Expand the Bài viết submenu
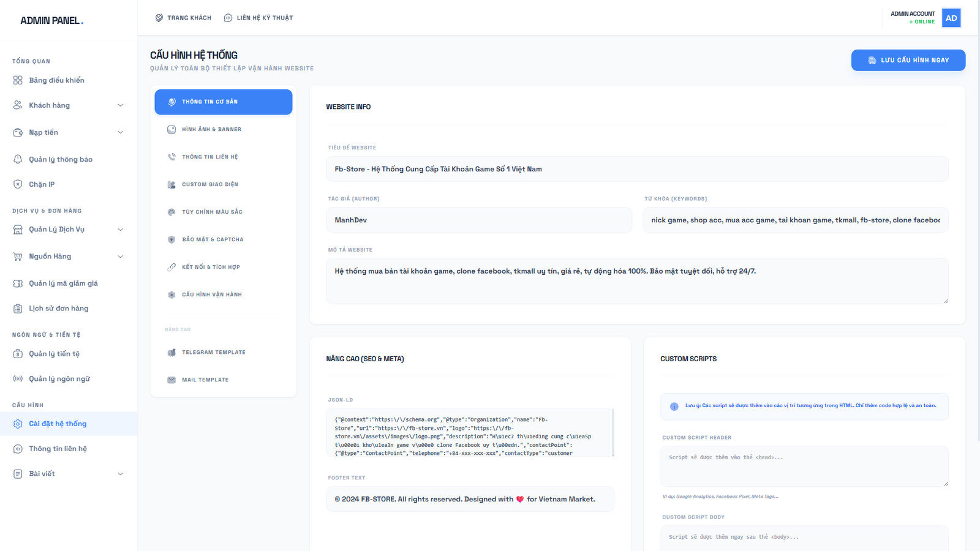Screen dimensions: 980x551 pos(120,474)
